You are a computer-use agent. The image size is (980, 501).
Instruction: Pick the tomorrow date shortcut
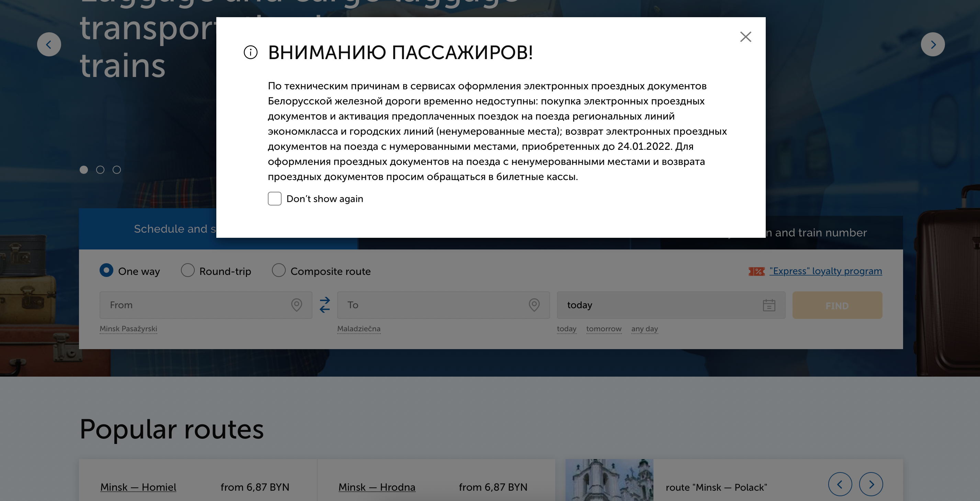tap(604, 329)
